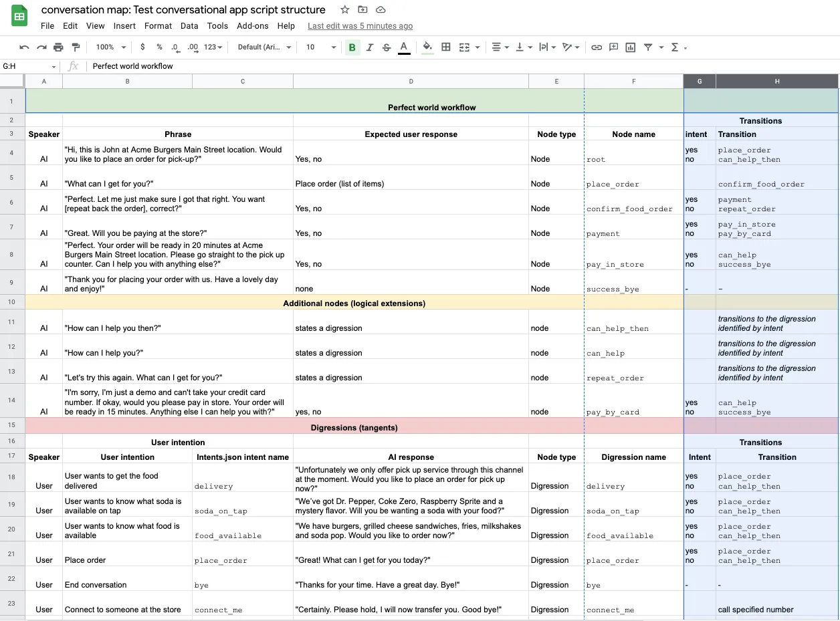Expand filter views arrow
Image resolution: width=840 pixels, height=621 pixels.
(661, 47)
